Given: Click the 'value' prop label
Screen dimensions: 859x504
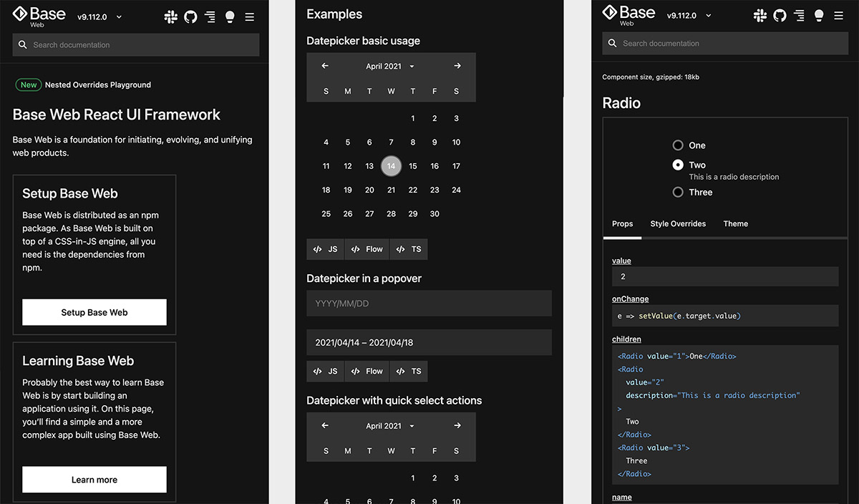Looking at the screenshot, I should tap(621, 261).
